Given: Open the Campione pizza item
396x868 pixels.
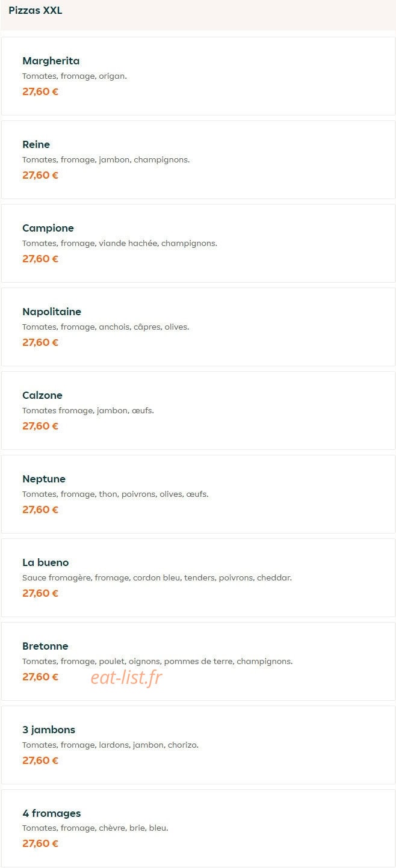Looking at the screenshot, I should [198, 243].
